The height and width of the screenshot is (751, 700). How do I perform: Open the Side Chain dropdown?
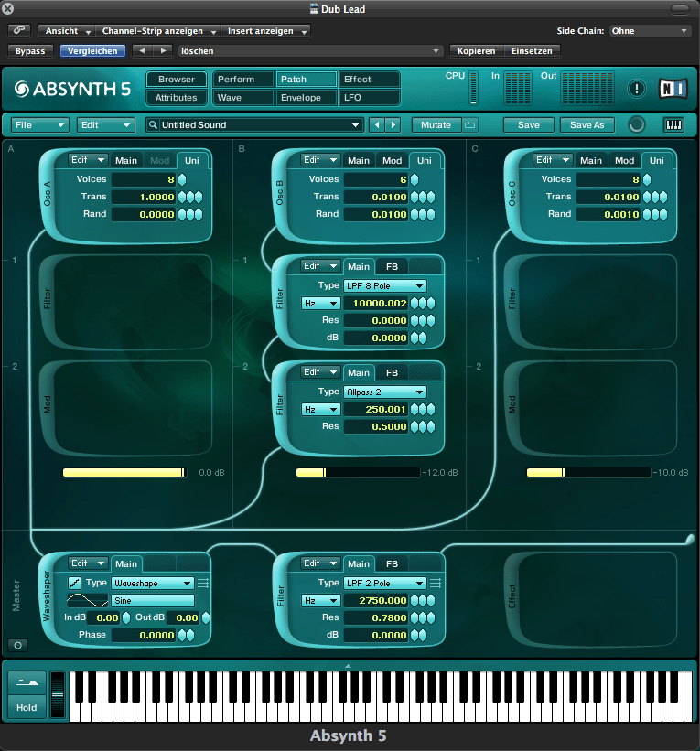coord(650,30)
